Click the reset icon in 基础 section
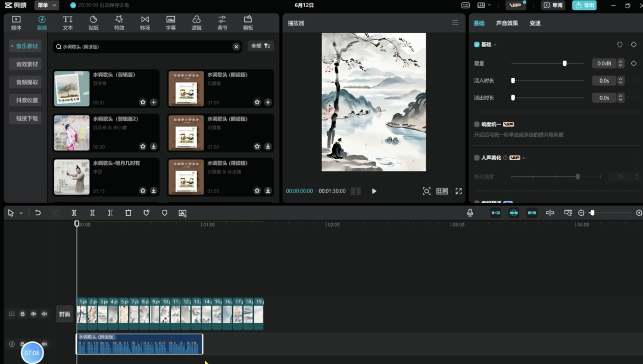 click(619, 45)
